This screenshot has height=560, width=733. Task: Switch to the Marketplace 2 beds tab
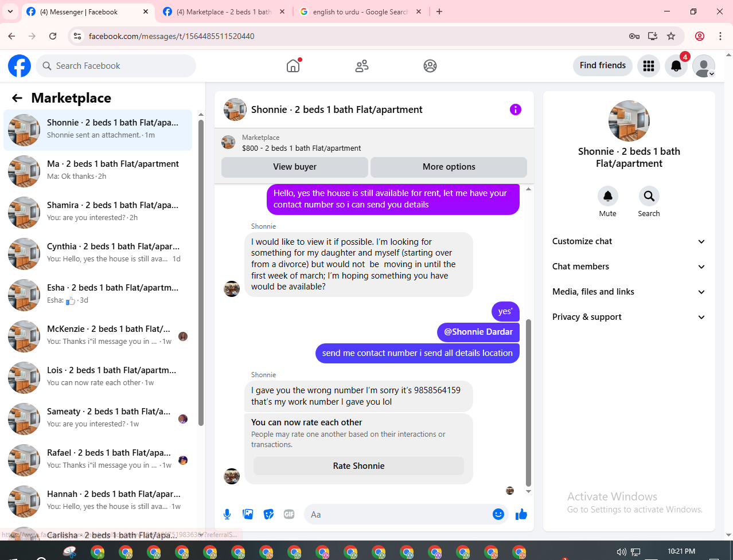pyautogui.click(x=224, y=11)
